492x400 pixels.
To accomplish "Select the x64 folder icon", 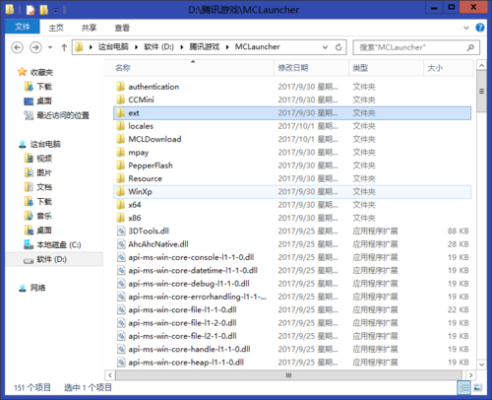I will pyautogui.click(x=121, y=205).
